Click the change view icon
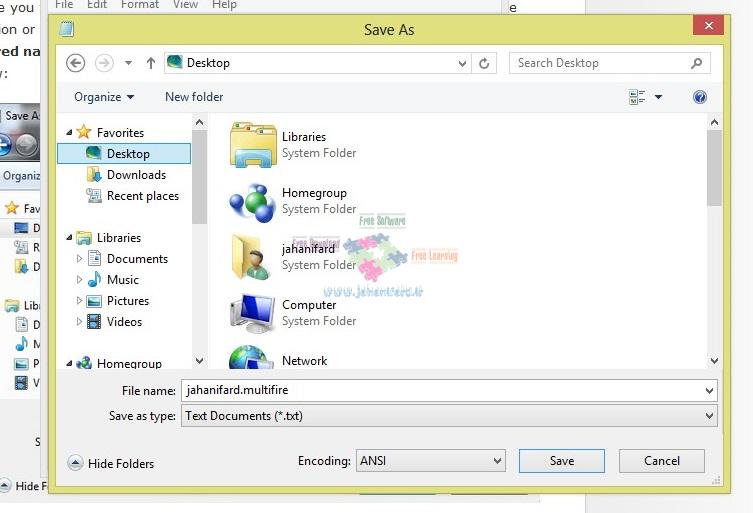753x513 pixels. pyautogui.click(x=637, y=97)
